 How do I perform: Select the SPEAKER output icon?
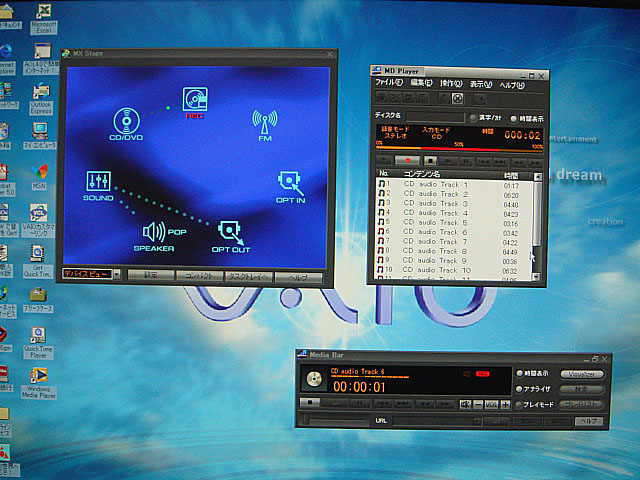pyautogui.click(x=153, y=233)
